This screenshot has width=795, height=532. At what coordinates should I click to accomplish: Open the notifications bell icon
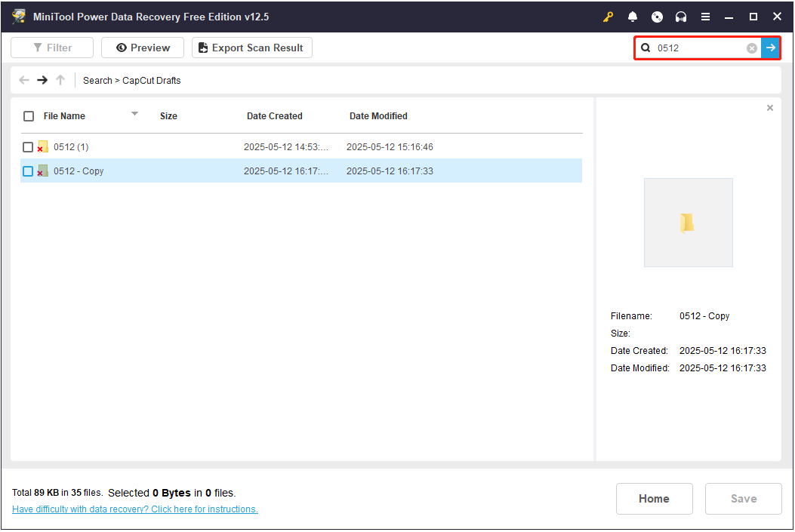633,17
